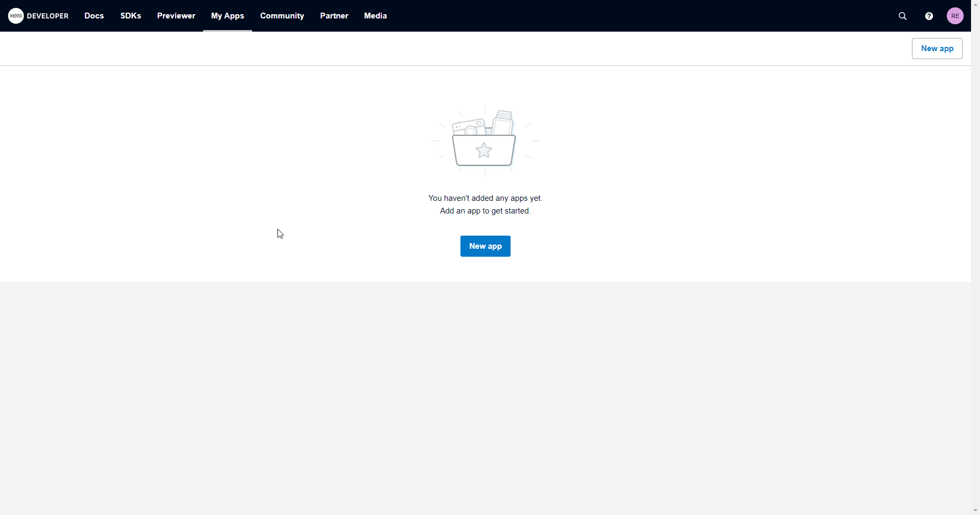The height and width of the screenshot is (515, 980).
Task: Open the Previewer page
Action: pyautogui.click(x=176, y=16)
